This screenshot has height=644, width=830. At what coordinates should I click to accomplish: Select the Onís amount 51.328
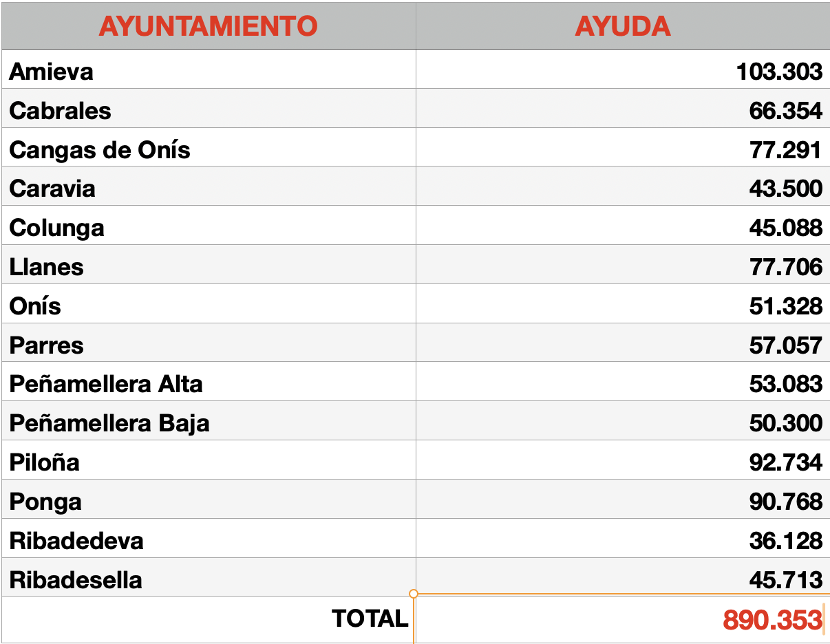tap(785, 306)
